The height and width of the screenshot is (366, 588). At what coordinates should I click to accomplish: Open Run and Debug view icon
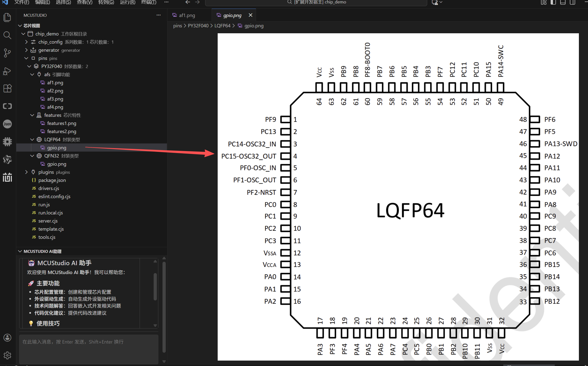coord(7,71)
